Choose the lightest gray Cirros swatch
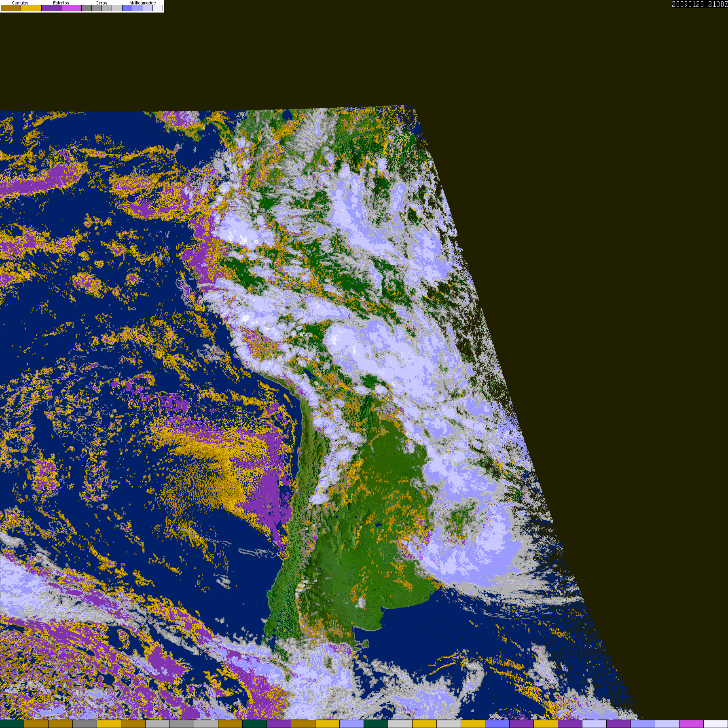 [117, 8]
